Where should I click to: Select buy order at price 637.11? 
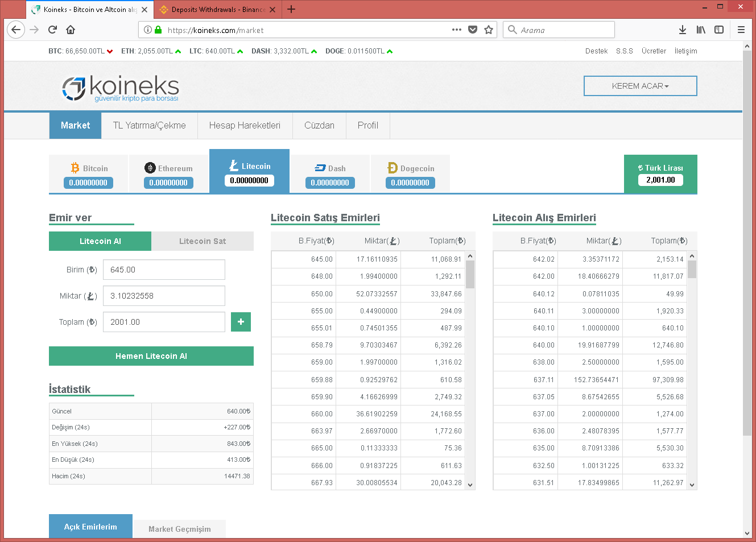coord(590,379)
